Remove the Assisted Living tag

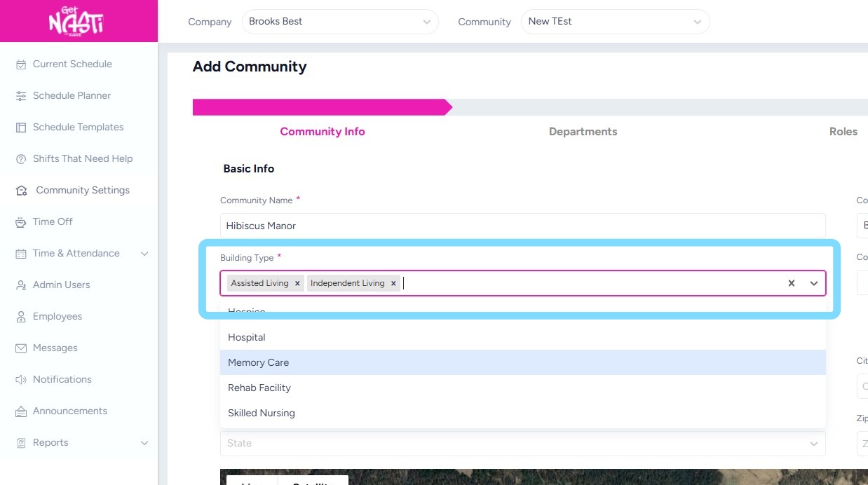297,283
